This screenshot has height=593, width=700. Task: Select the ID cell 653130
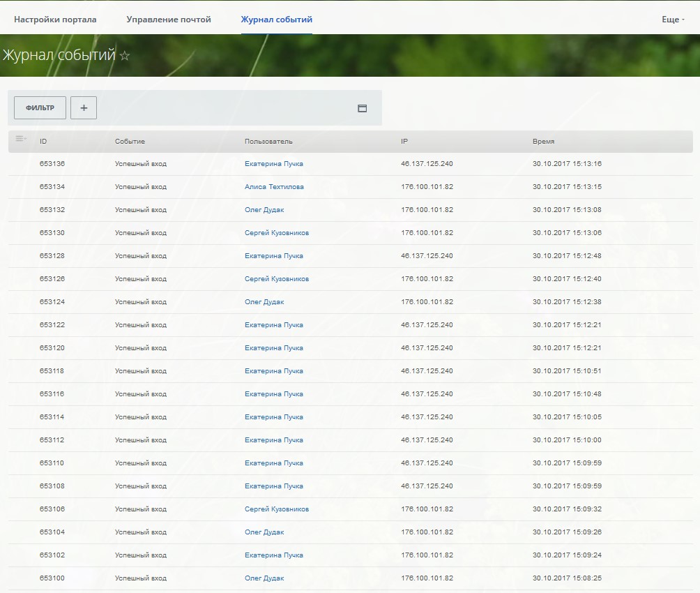point(52,233)
